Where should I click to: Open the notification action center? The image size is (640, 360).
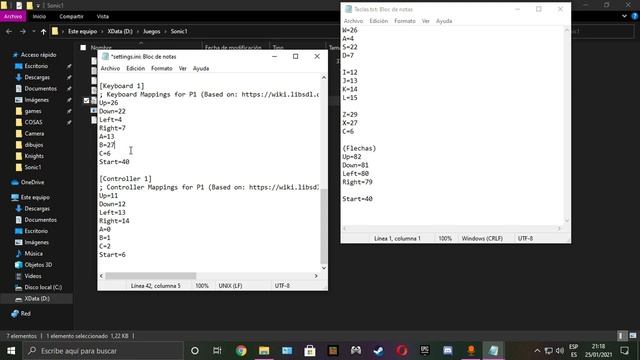click(624, 351)
